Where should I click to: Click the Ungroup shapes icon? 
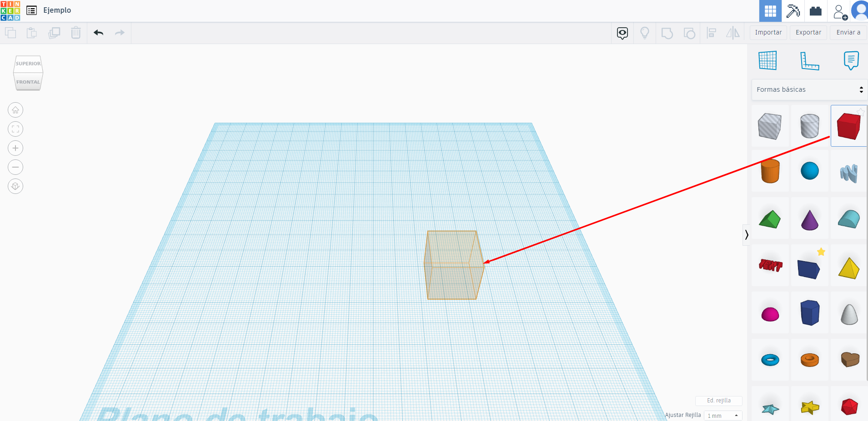coord(689,33)
